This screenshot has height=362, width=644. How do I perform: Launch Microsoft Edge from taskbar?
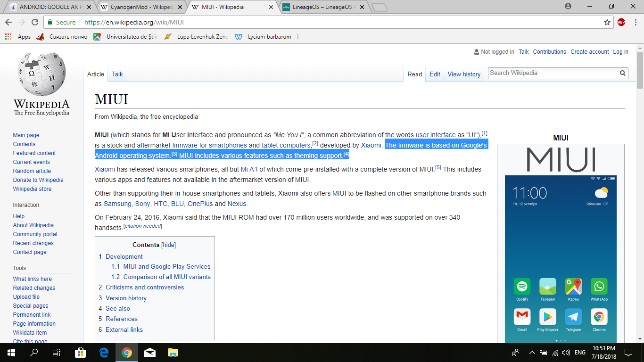(x=104, y=352)
